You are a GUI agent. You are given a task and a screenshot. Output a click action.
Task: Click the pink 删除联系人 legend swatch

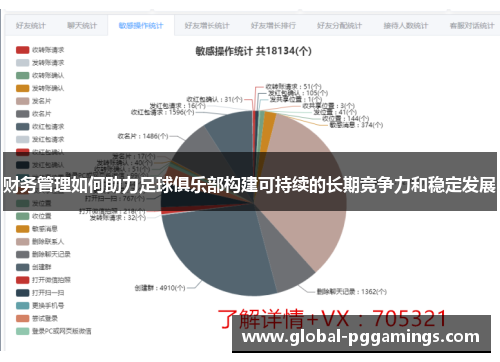click(23, 242)
